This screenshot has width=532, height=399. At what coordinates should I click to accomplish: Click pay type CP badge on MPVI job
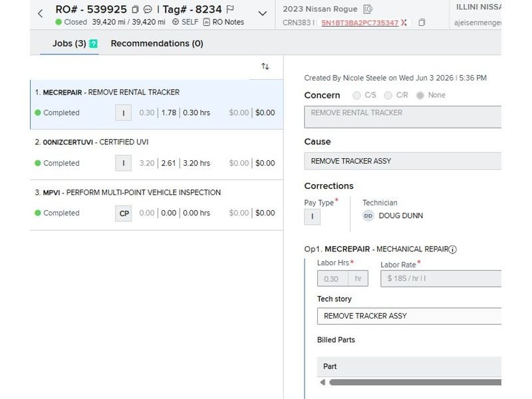click(123, 213)
